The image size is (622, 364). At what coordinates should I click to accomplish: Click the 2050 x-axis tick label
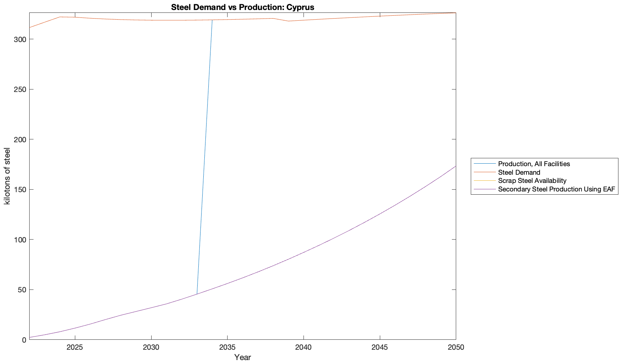coord(456,347)
